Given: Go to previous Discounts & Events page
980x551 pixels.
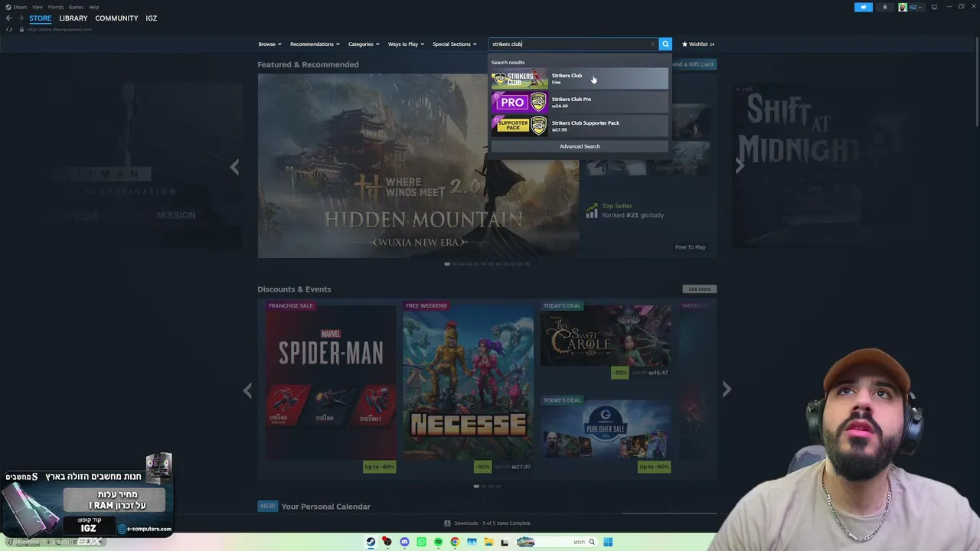Looking at the screenshot, I should pyautogui.click(x=247, y=390).
